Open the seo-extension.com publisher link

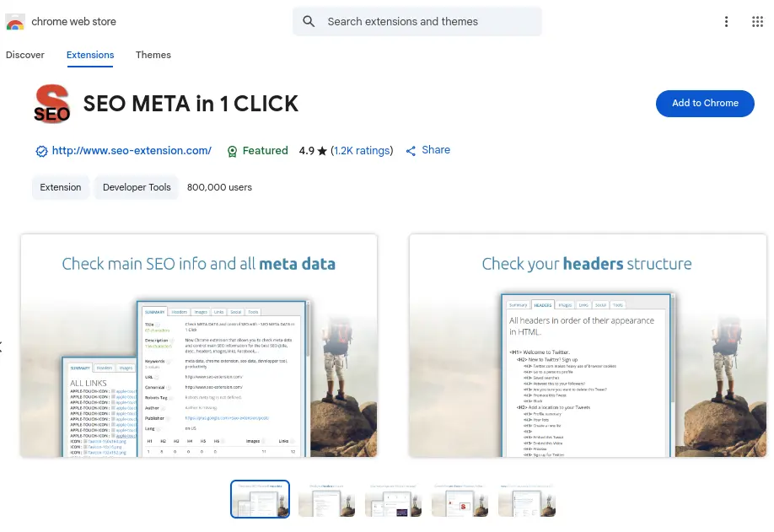pos(132,151)
